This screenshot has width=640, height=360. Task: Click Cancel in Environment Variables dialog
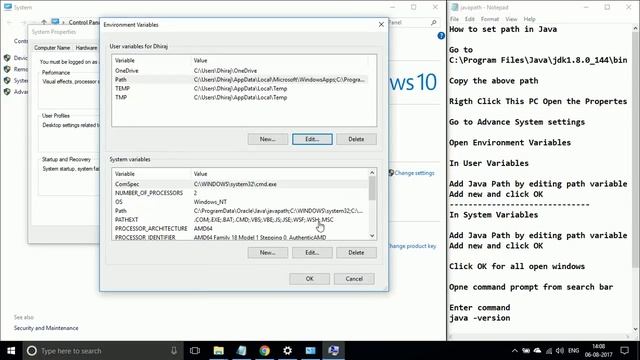pos(354,279)
